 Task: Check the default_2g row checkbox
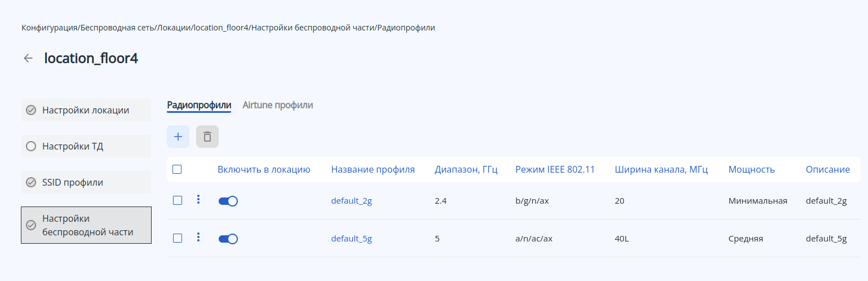coord(177,200)
